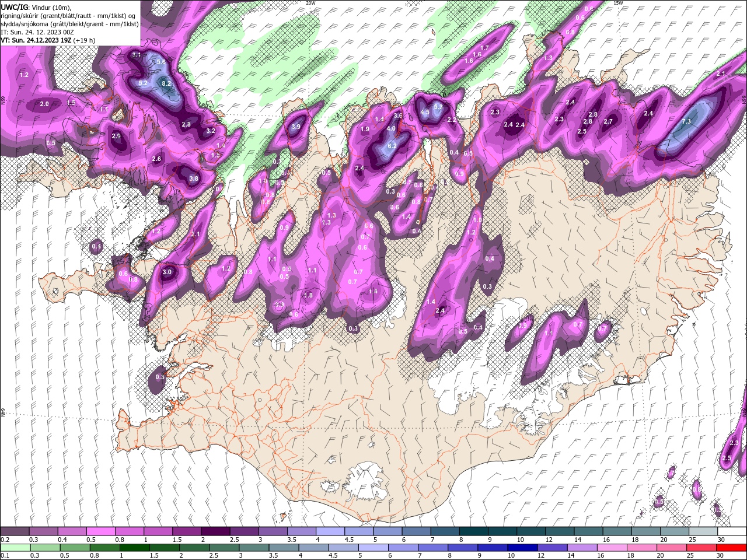This screenshot has height=560, width=747.
Task: Click the 3.8 snowfall value on the map
Action: tap(194, 178)
